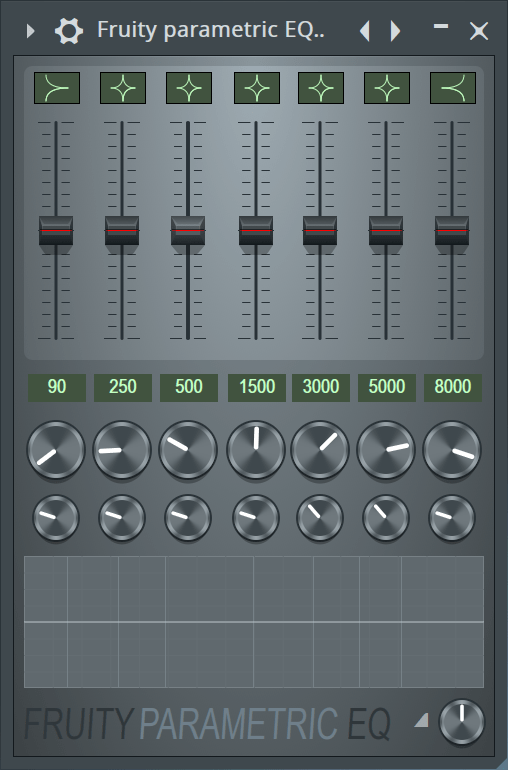The image size is (508, 770).
Task: Click the bandwidth knob for 500 band
Action: pos(188,518)
